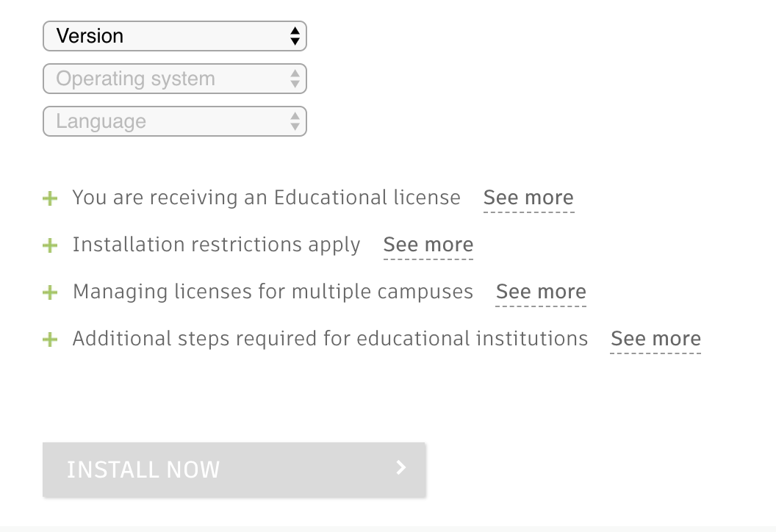Click the plus icon beside Educational license notice
This screenshot has width=776, height=532.
(x=50, y=198)
